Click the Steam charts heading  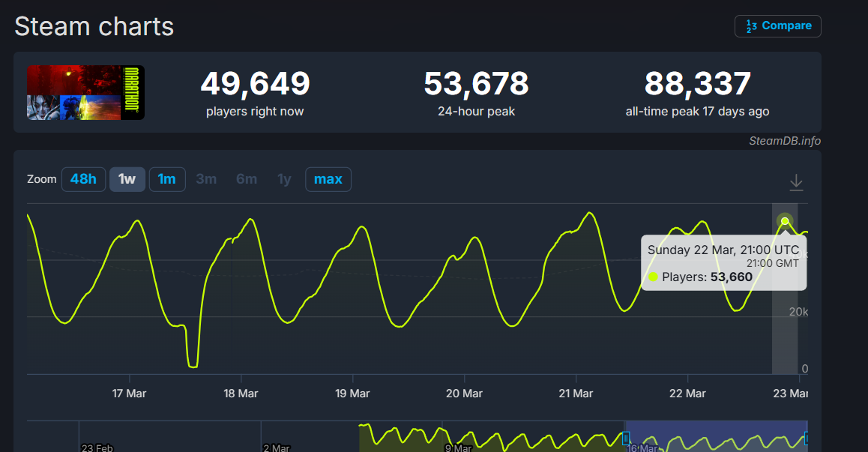point(94,26)
